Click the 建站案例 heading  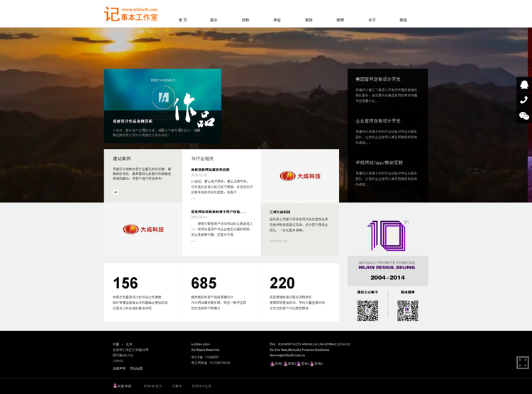pos(121,159)
